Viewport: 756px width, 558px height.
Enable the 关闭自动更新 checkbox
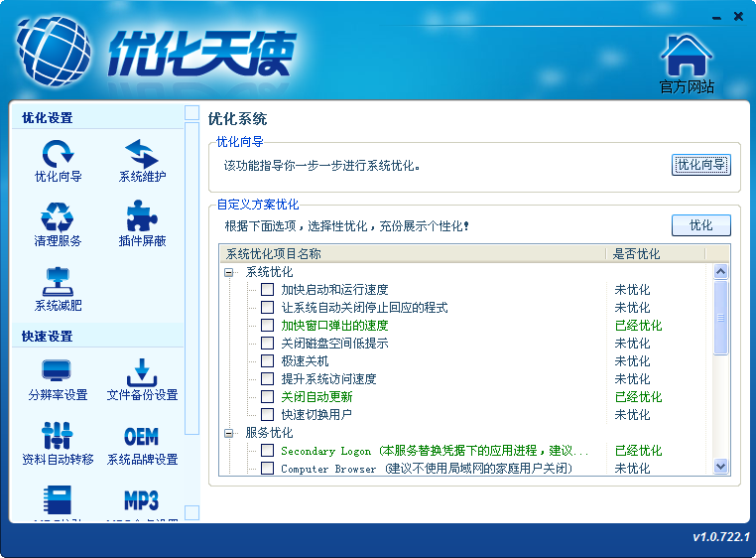[x=267, y=397]
